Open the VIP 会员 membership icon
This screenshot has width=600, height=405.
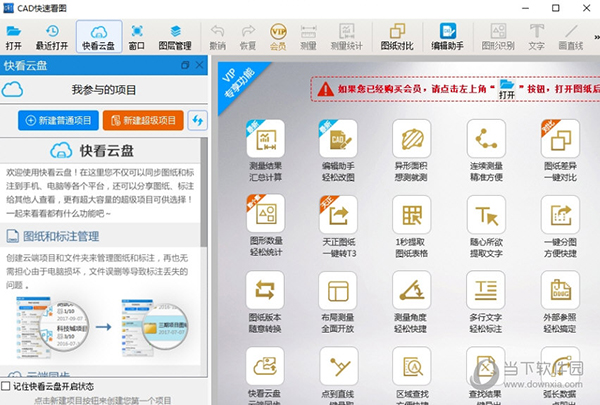click(278, 37)
